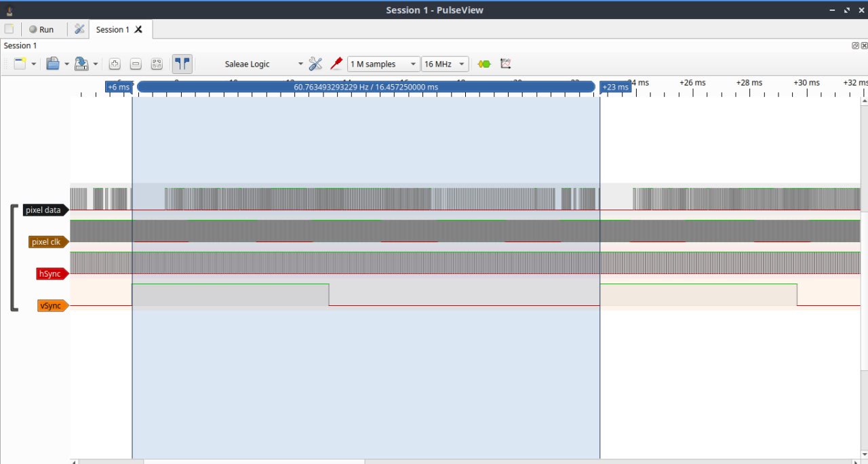This screenshot has width=868, height=464.
Task: Click the vSync channel label
Action: 51,306
